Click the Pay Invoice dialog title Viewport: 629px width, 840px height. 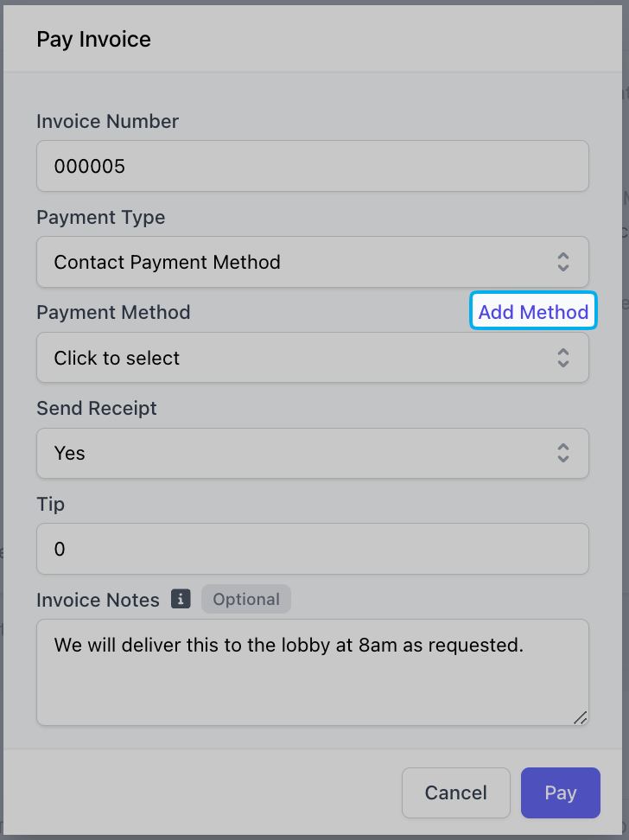click(94, 40)
